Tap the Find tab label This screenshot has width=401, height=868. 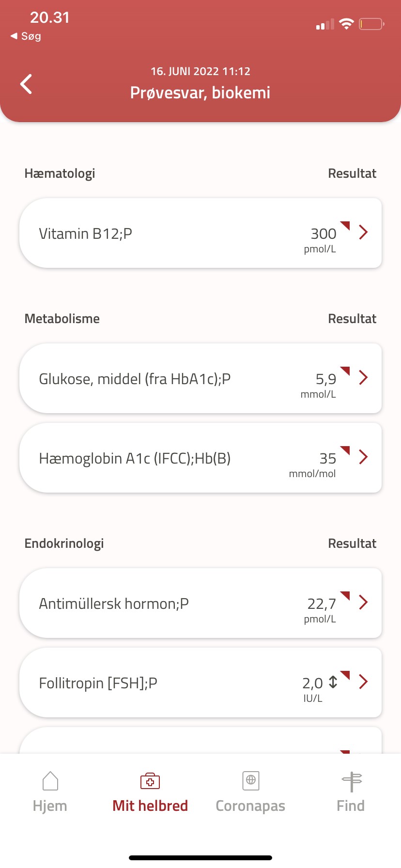pyautogui.click(x=351, y=806)
